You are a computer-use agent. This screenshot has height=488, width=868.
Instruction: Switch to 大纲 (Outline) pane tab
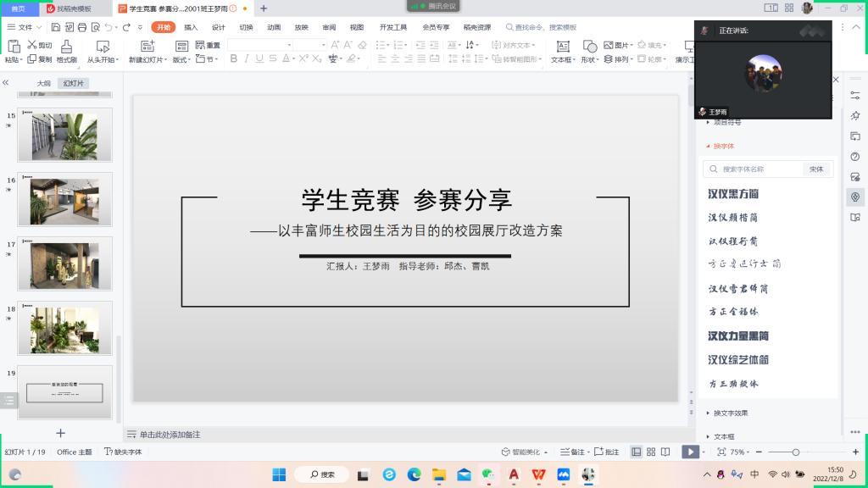[x=43, y=83]
